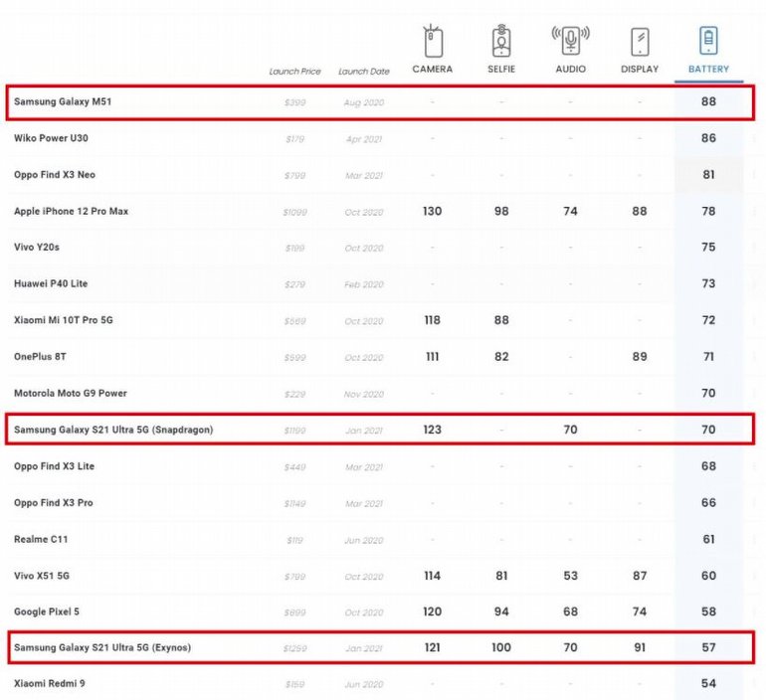Open Vivo Y20s entry

(37, 247)
